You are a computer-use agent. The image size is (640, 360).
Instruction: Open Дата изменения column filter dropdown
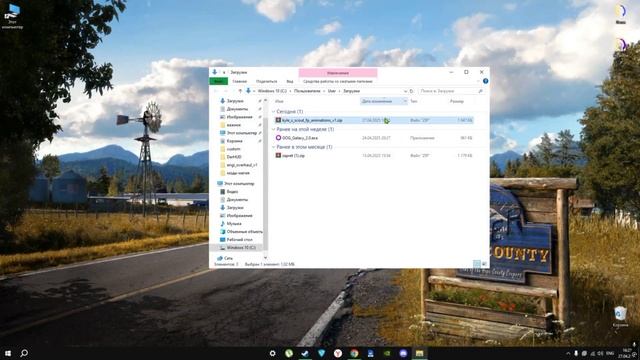[x=405, y=101]
